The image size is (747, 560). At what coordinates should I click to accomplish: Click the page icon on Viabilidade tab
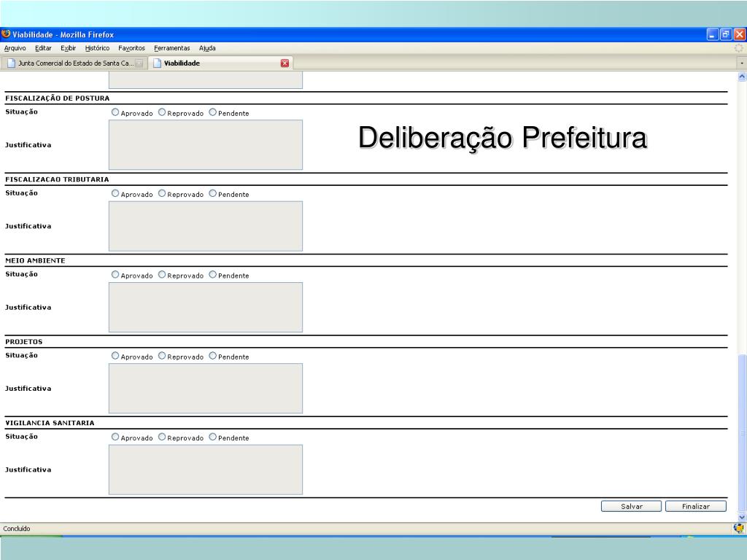[x=157, y=63]
